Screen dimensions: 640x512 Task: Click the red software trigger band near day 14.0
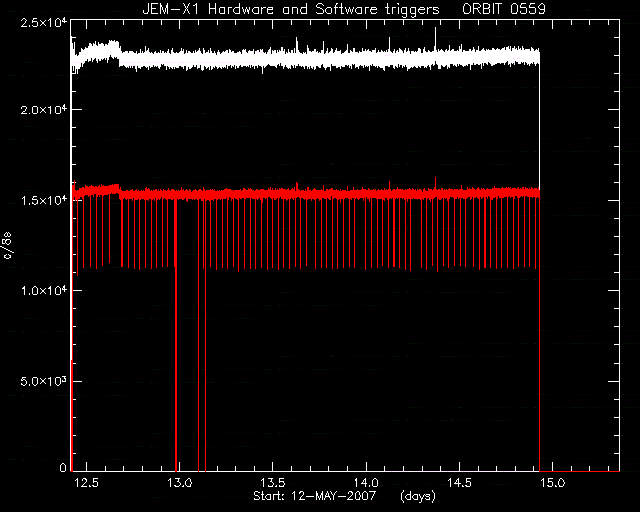point(366,194)
